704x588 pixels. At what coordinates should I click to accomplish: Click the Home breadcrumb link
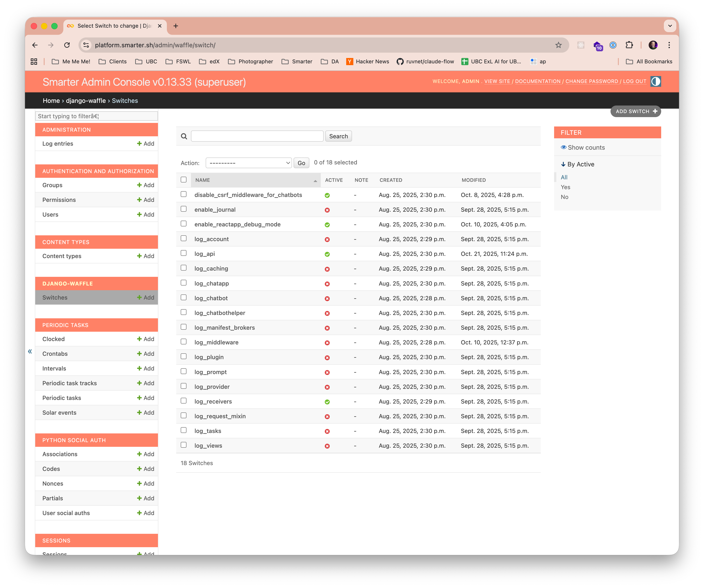51,101
